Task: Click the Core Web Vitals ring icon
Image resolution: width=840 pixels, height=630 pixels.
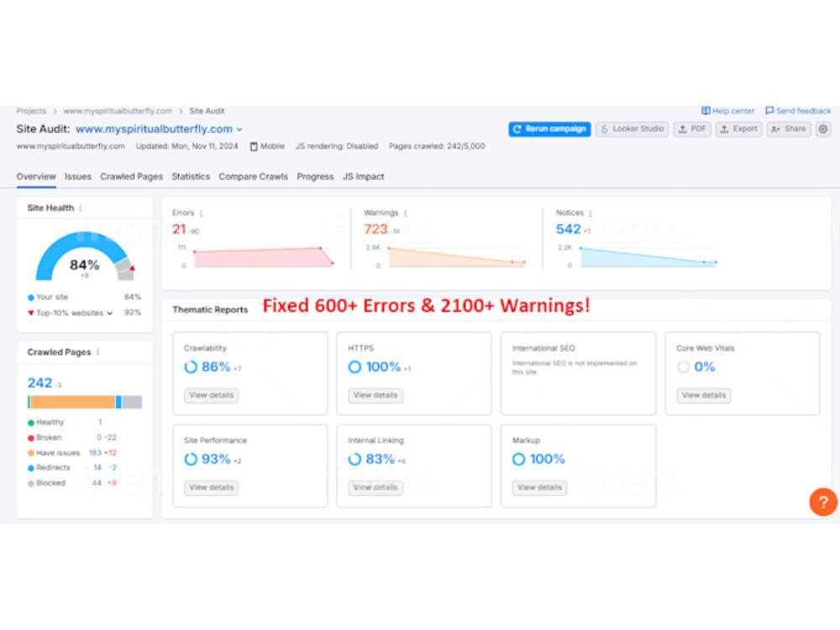Action: 683,367
